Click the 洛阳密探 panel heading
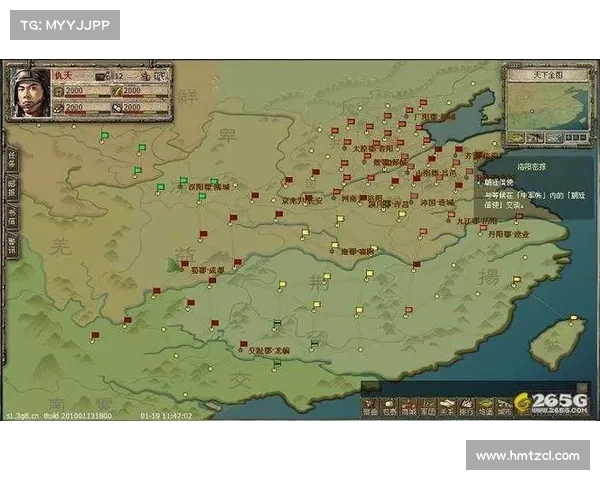The width and height of the screenshot is (600, 480). pos(531,167)
